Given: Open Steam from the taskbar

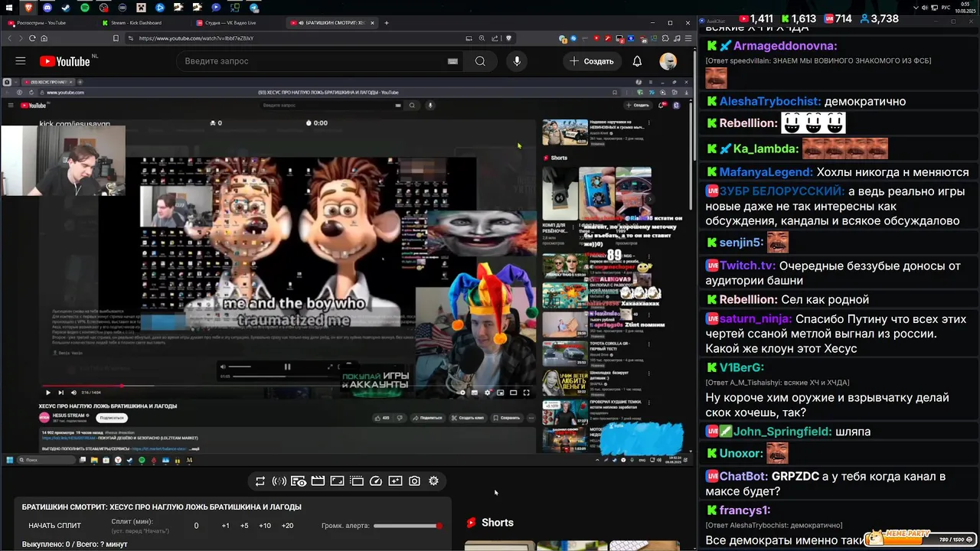Looking at the screenshot, I should tap(67, 8).
